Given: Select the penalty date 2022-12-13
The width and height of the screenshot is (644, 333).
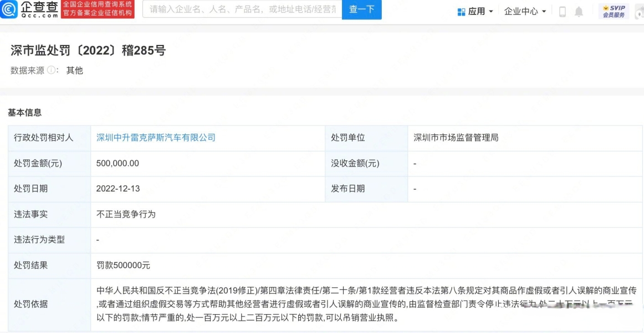Looking at the screenshot, I should tap(118, 189).
